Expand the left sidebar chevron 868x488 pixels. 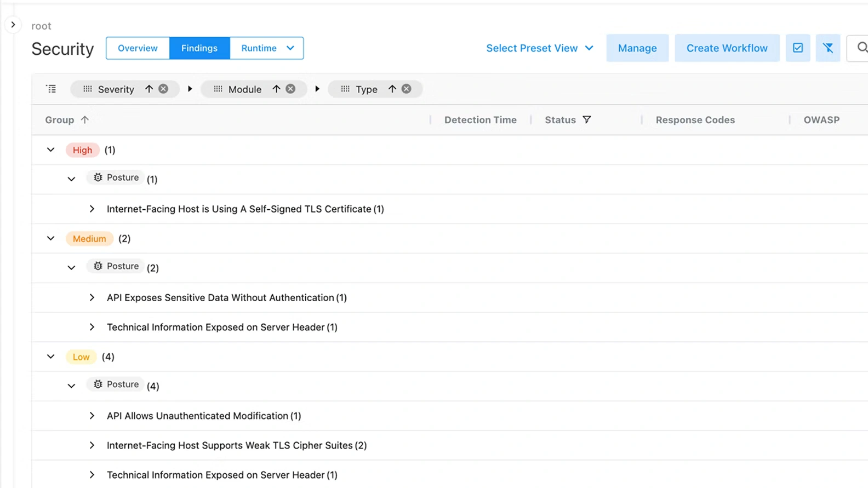click(x=13, y=25)
